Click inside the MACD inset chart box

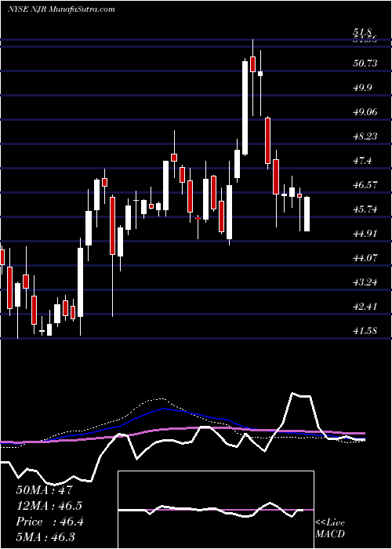click(216, 510)
